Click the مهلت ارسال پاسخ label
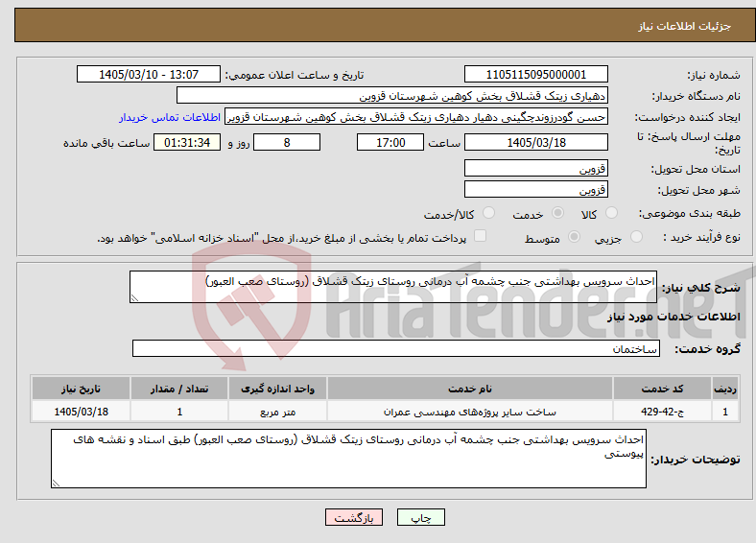Screen dimensions: 756x543 click(689, 143)
